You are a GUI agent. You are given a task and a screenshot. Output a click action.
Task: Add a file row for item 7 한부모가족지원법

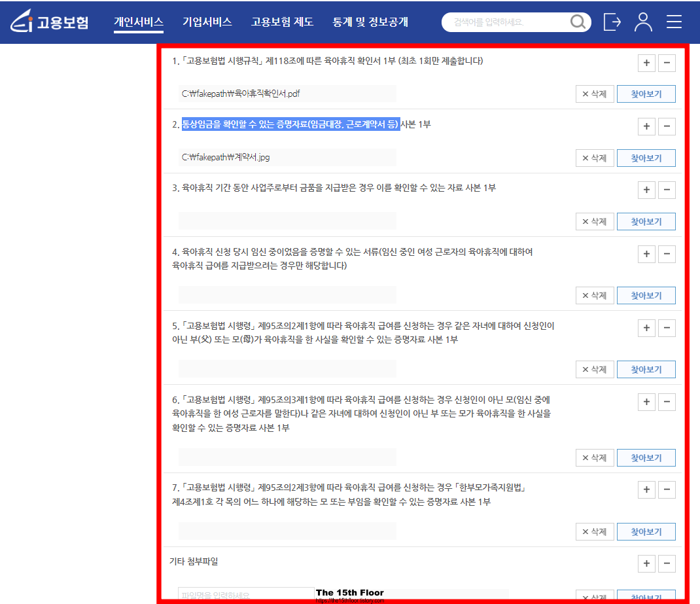coord(646,489)
